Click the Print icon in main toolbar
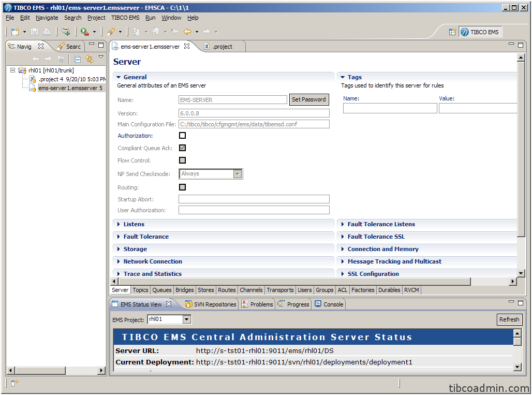Viewport: 532px width, 395px height. tap(47, 32)
